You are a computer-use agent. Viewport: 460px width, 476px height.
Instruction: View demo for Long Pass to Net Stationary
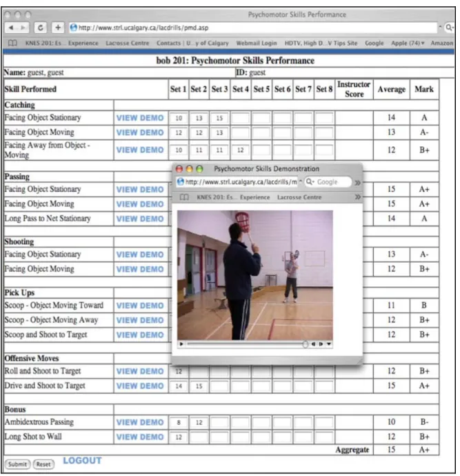click(140, 219)
